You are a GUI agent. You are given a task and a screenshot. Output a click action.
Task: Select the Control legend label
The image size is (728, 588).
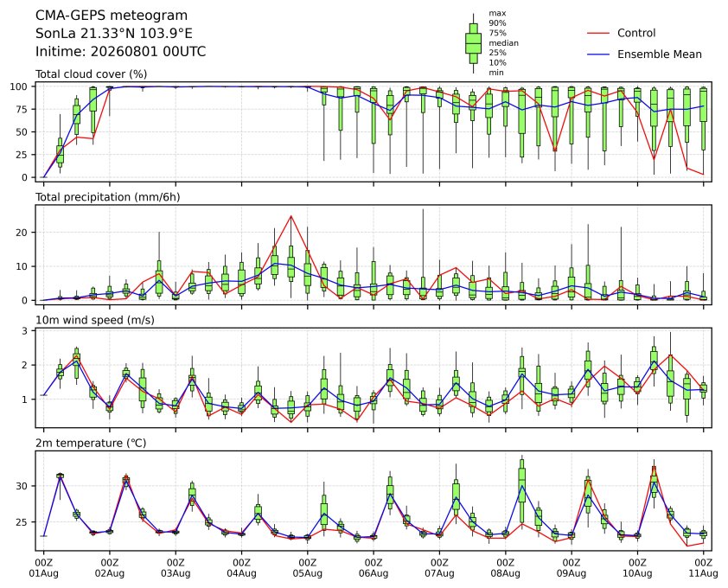tap(636, 33)
